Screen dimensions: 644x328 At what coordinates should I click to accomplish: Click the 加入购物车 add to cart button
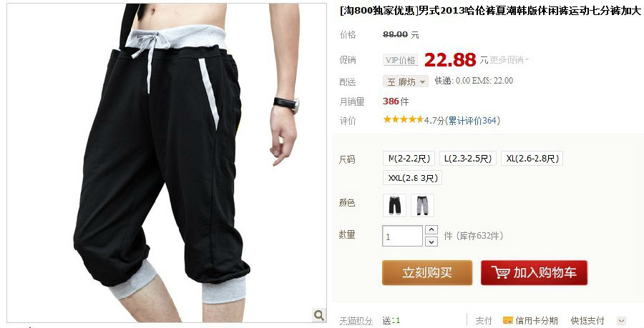coord(534,273)
